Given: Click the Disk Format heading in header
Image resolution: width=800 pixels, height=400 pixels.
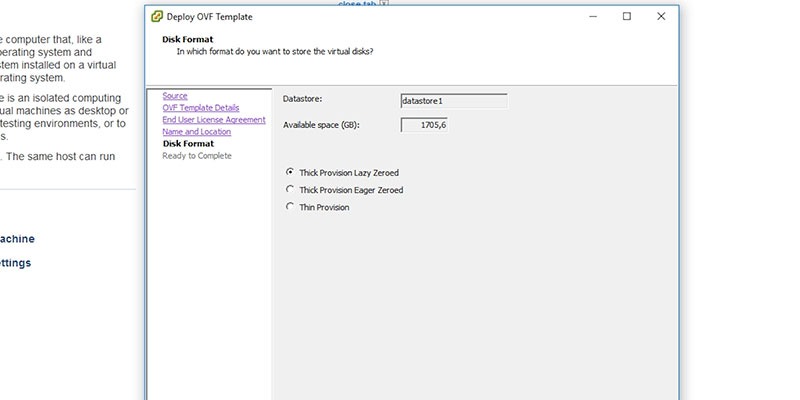Looking at the screenshot, I should point(188,39).
